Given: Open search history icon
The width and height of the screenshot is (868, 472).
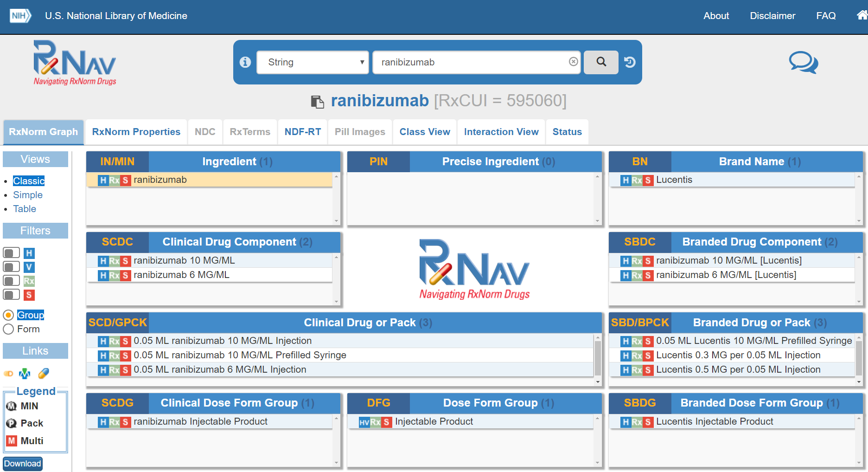Looking at the screenshot, I should pyautogui.click(x=630, y=62).
